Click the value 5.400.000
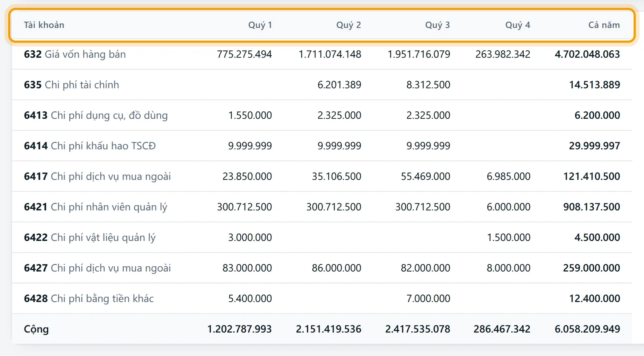 click(x=250, y=298)
